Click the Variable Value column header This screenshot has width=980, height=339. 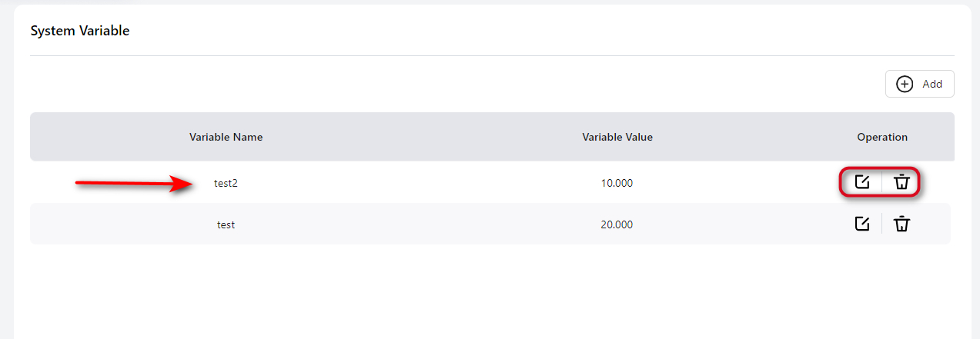617,137
